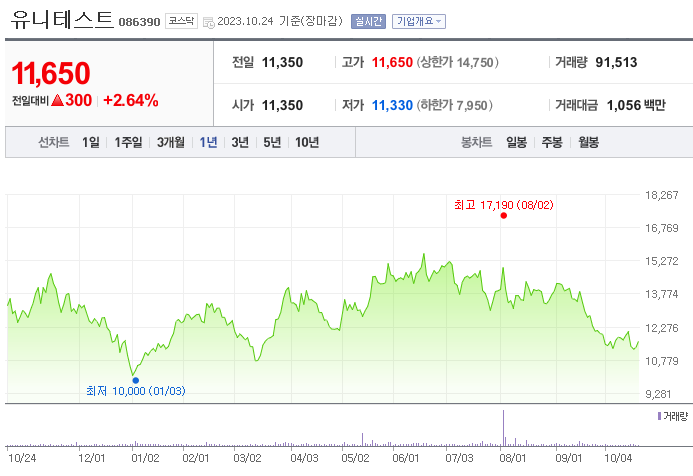Click the blue 최저 point on the chart

tap(136, 380)
